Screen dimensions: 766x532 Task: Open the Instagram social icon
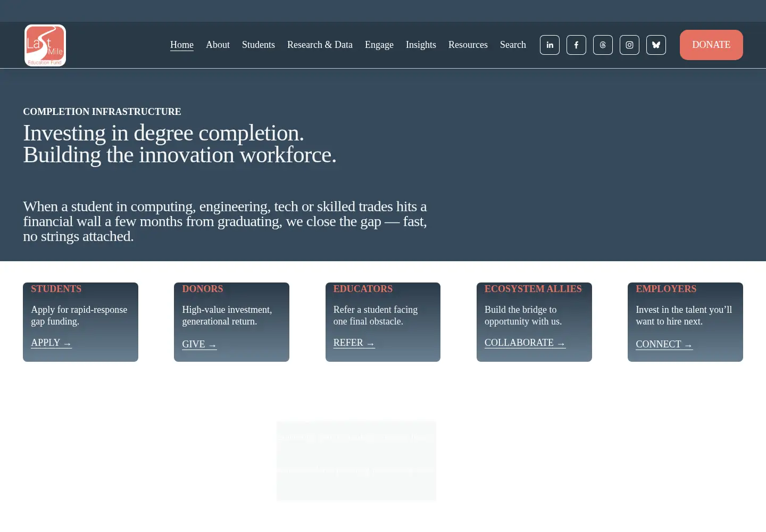629,45
